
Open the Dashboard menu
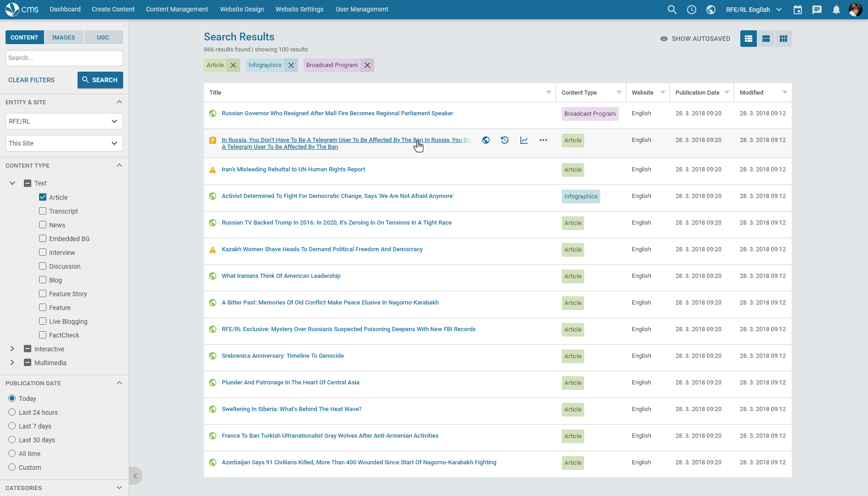[x=65, y=9]
